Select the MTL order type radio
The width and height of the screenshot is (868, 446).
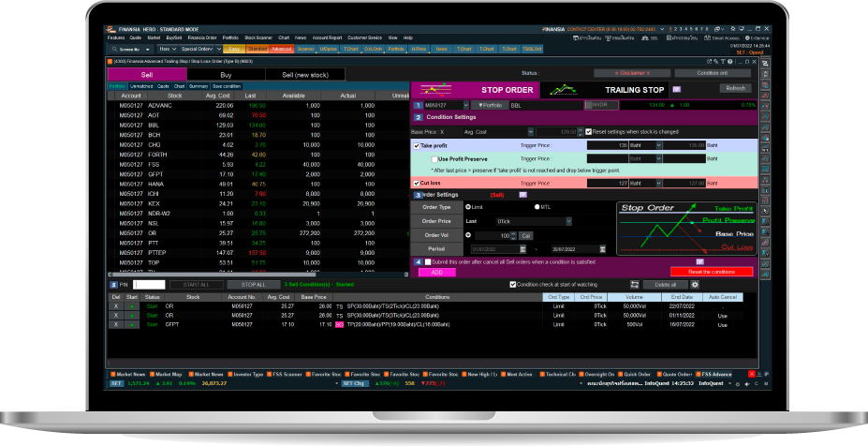537,207
